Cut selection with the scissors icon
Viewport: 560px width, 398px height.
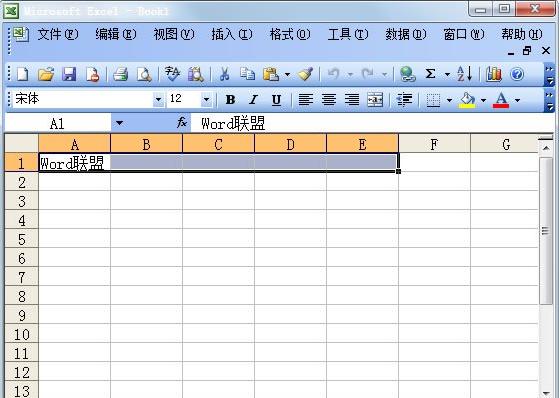pyautogui.click(x=224, y=74)
